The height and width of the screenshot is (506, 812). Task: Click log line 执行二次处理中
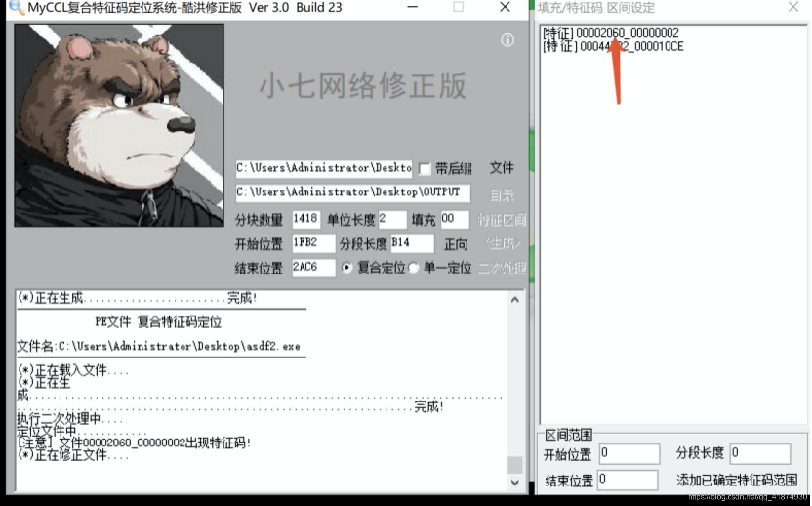click(70, 419)
